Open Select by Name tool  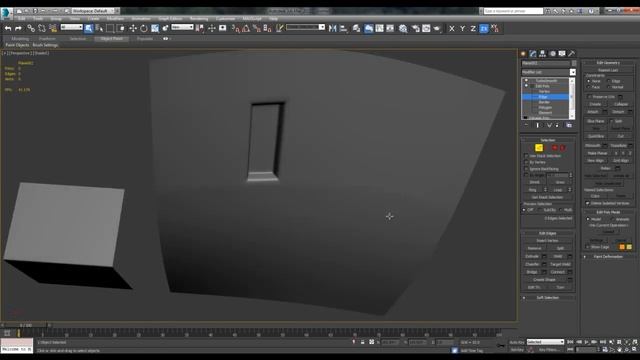[99, 28]
